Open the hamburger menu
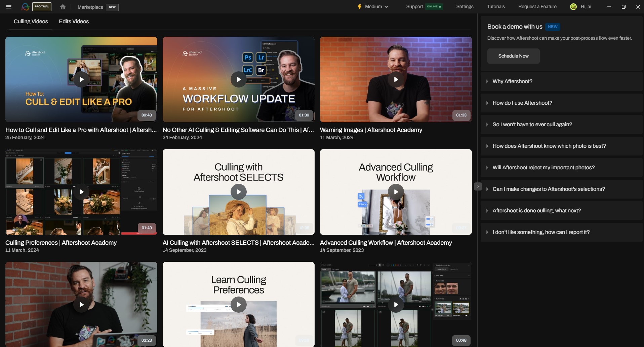This screenshot has height=347, width=644. (x=9, y=7)
